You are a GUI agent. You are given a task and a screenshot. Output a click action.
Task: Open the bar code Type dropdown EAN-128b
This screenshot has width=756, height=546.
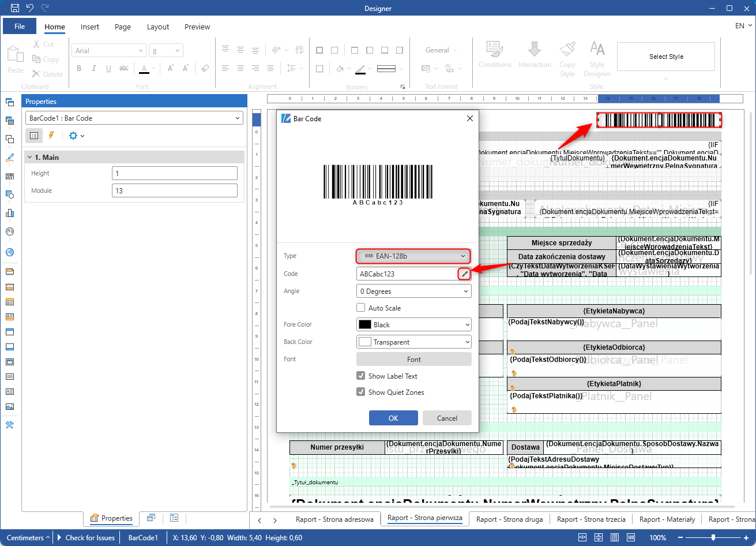413,256
